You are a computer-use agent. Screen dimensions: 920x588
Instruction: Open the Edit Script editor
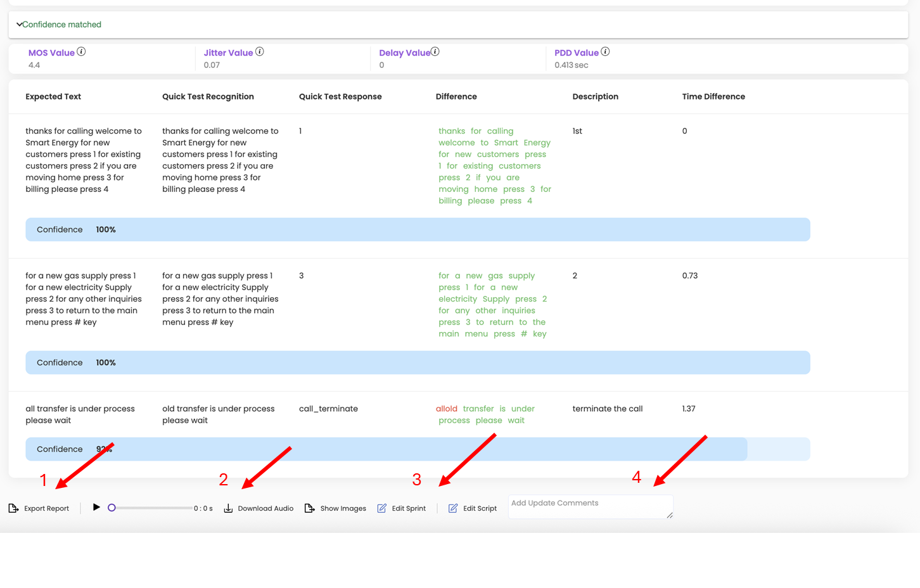(473, 508)
